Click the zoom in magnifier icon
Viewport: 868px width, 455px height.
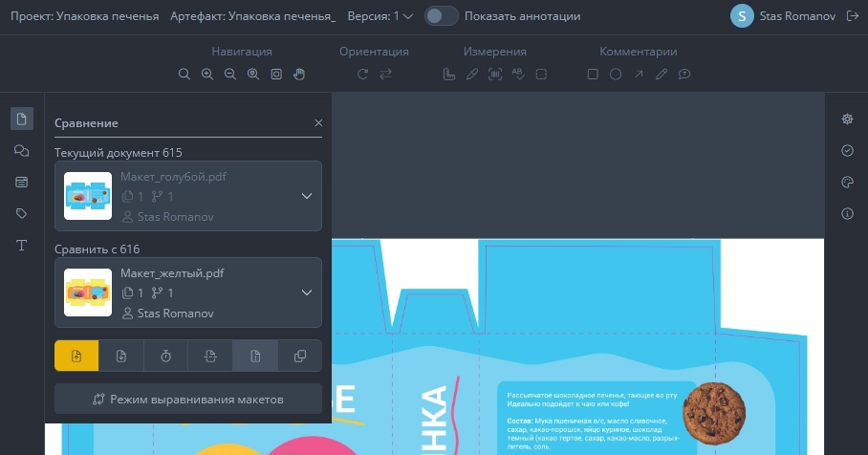point(207,75)
